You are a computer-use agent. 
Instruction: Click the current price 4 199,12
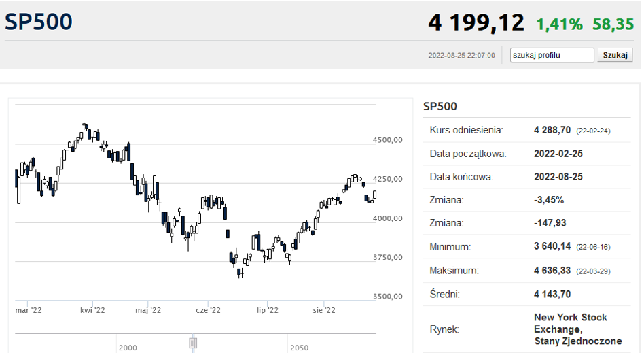(476, 22)
